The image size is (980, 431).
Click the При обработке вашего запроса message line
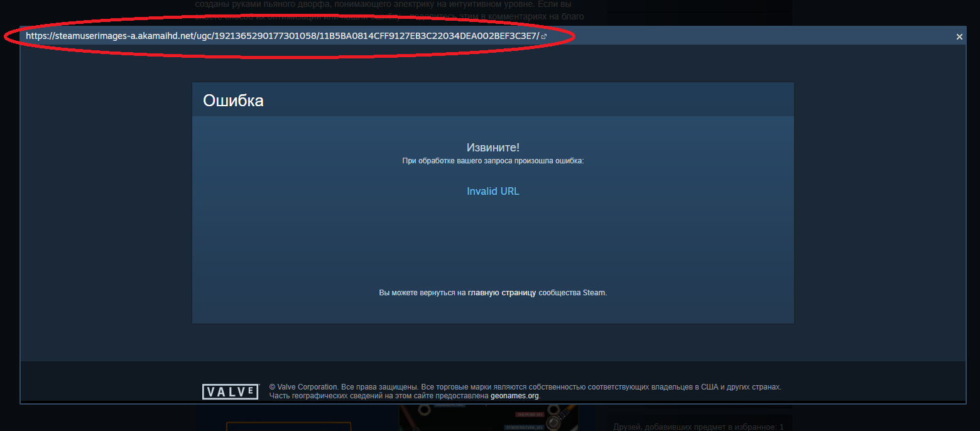[493, 161]
